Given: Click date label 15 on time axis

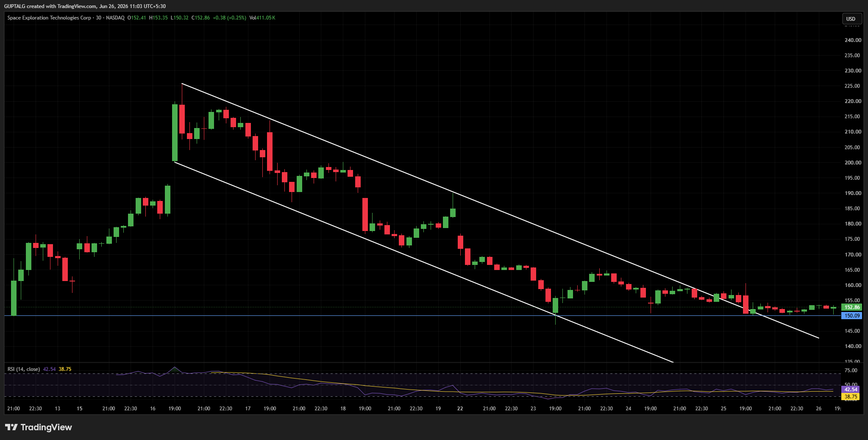Looking at the screenshot, I should 80,409.
